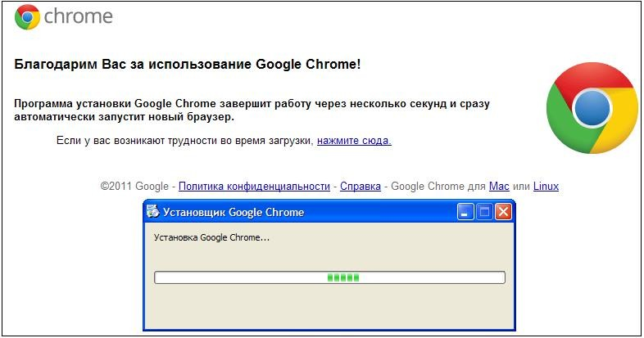Click the 'chrome' wordmark text in header
The height and width of the screenshot is (338, 644).
click(x=78, y=17)
